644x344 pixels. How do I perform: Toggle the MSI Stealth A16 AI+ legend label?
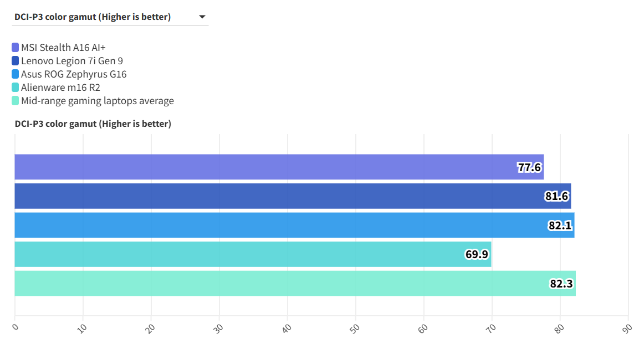coord(63,48)
